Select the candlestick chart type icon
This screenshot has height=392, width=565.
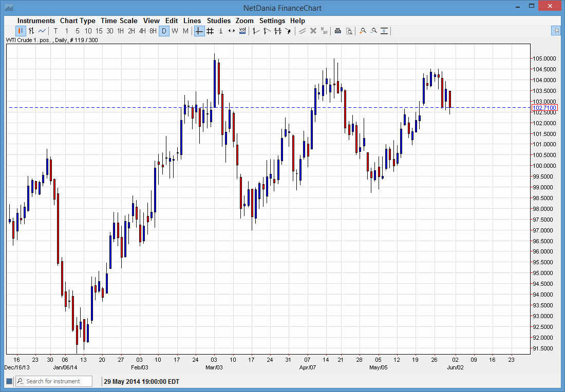(x=21, y=31)
